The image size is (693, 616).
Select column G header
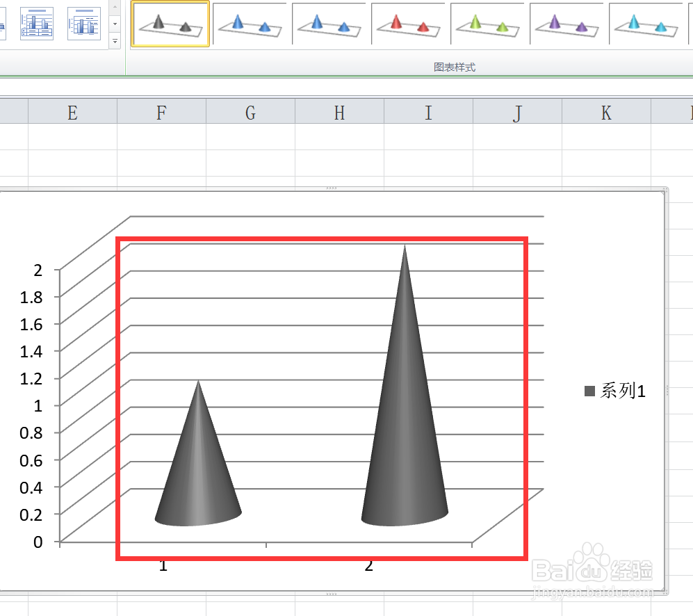pos(251,113)
